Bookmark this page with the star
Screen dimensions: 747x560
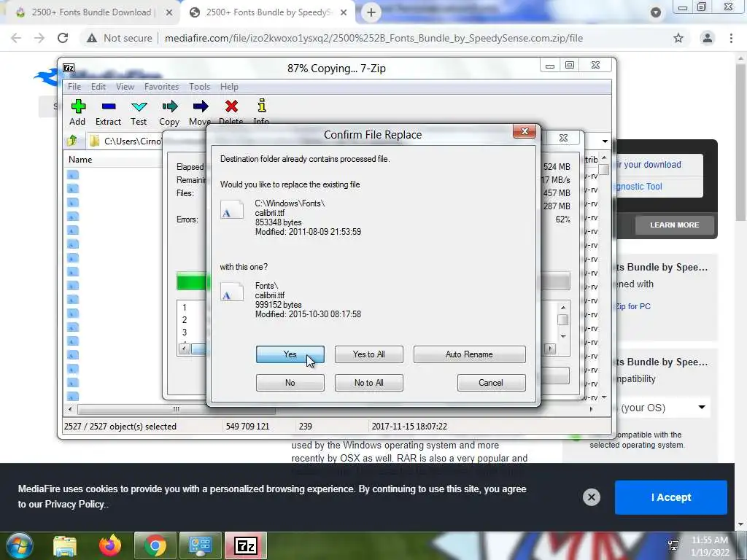(x=678, y=38)
